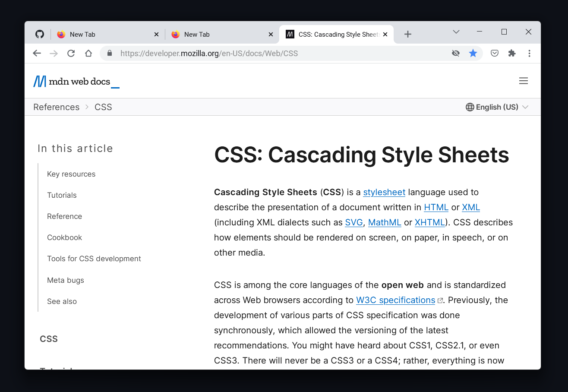Jump to Meta bugs section
Viewport: 568px width, 392px height.
tap(66, 280)
